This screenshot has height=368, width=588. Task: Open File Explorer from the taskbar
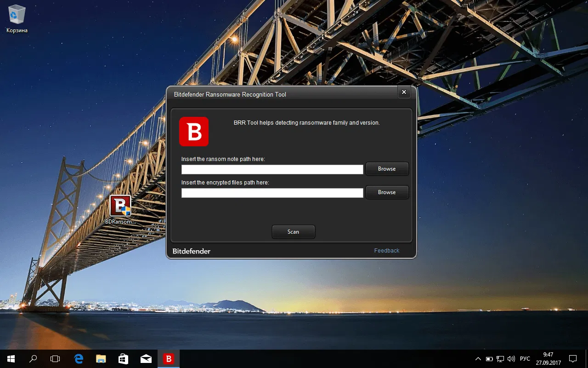coord(101,359)
